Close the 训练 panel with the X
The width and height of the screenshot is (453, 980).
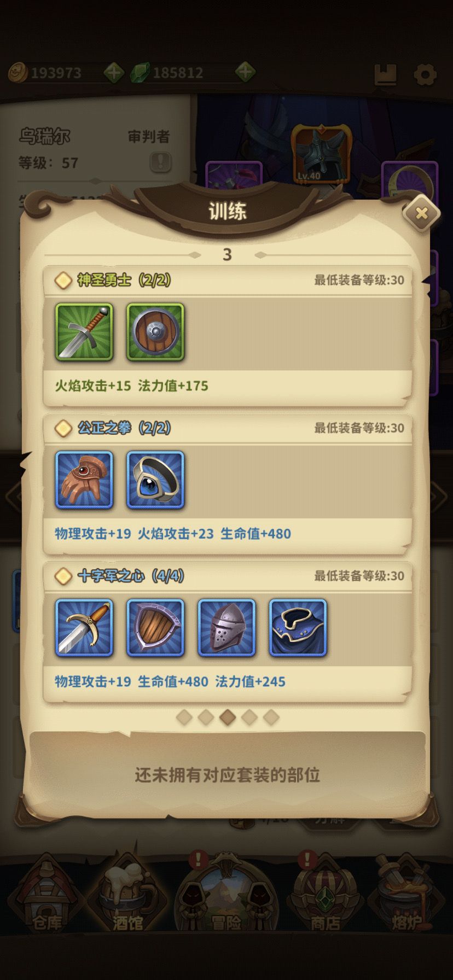click(x=421, y=213)
